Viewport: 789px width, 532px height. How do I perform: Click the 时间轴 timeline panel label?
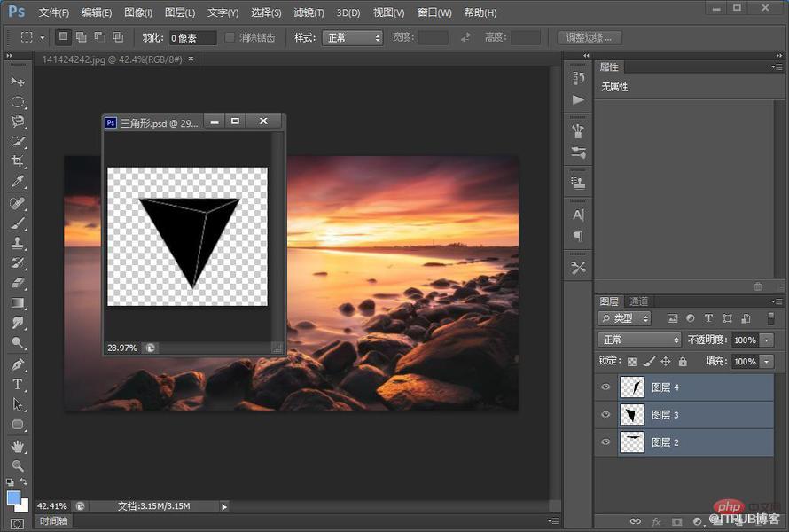(x=53, y=521)
